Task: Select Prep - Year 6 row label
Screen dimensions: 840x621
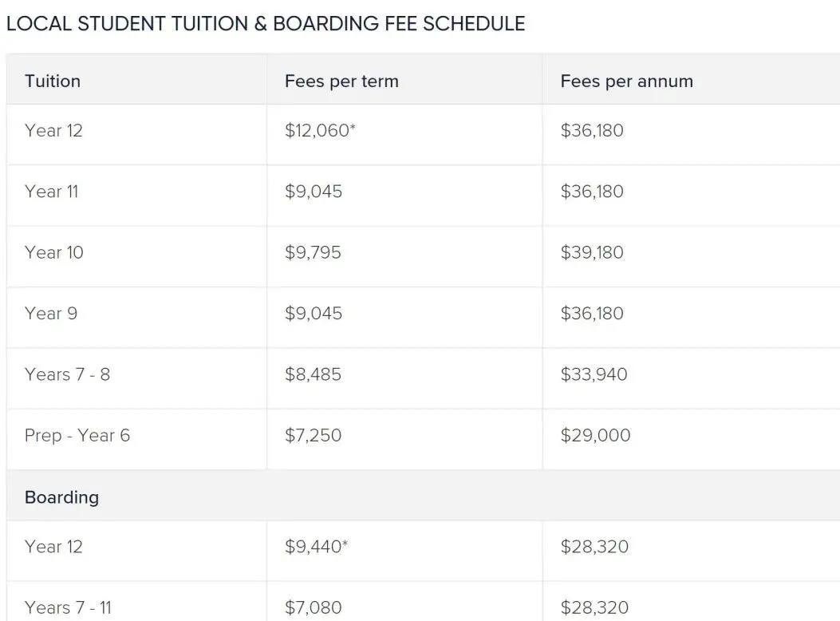Action: [x=77, y=435]
